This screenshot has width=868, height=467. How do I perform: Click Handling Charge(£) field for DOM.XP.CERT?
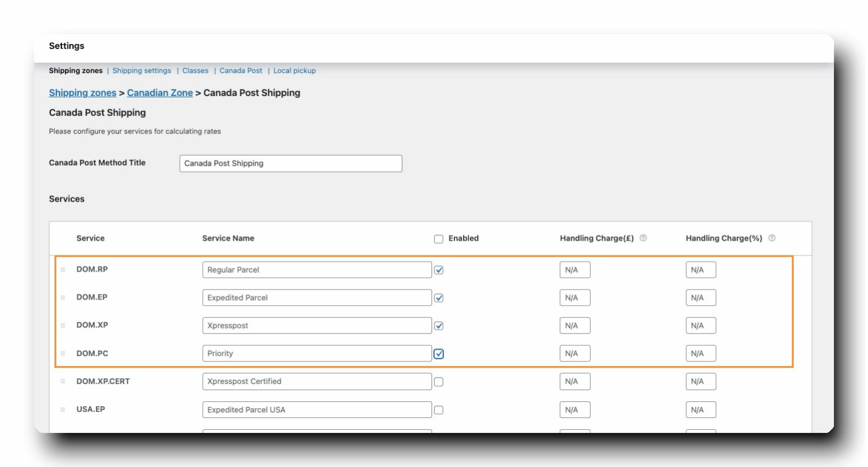575,381
